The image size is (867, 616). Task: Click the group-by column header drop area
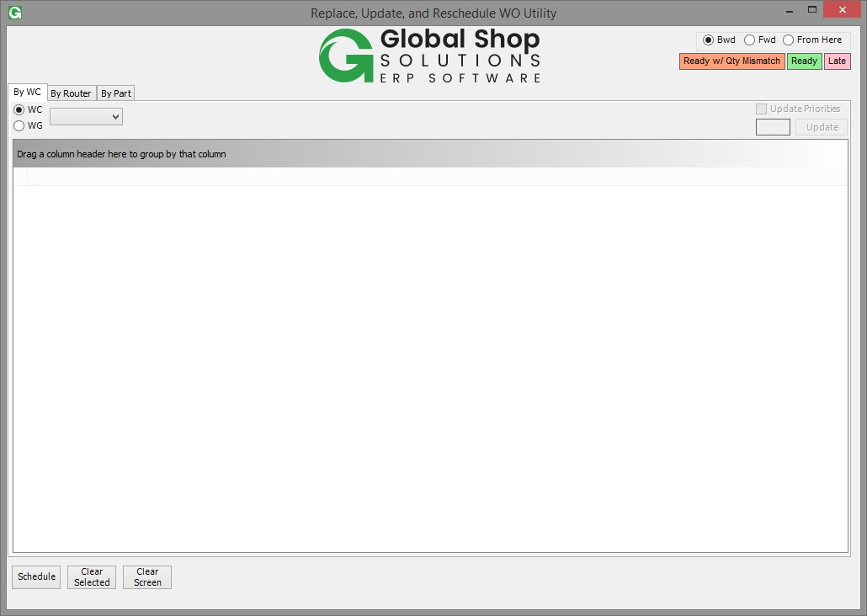(x=430, y=154)
